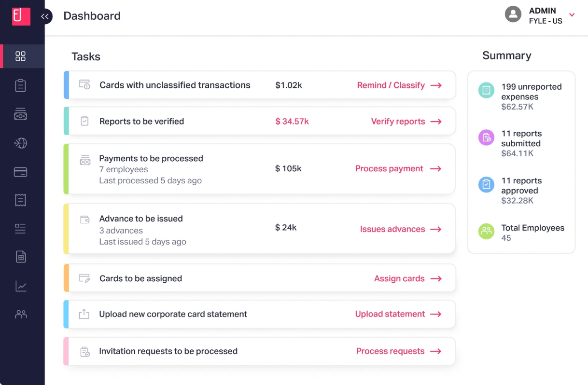Viewport: 588px width, 385px height.
Task: Open the cash payments icon in sidebar
Action: (20, 114)
